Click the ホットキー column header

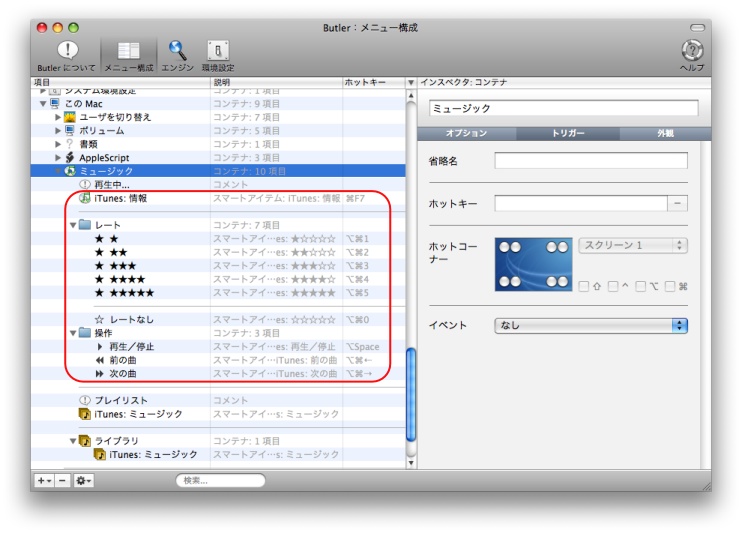pos(374,82)
